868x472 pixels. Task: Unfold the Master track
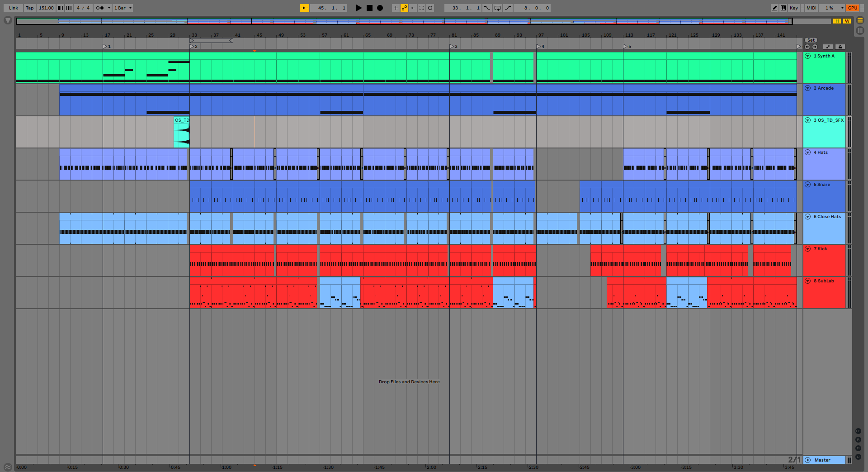pos(808,460)
